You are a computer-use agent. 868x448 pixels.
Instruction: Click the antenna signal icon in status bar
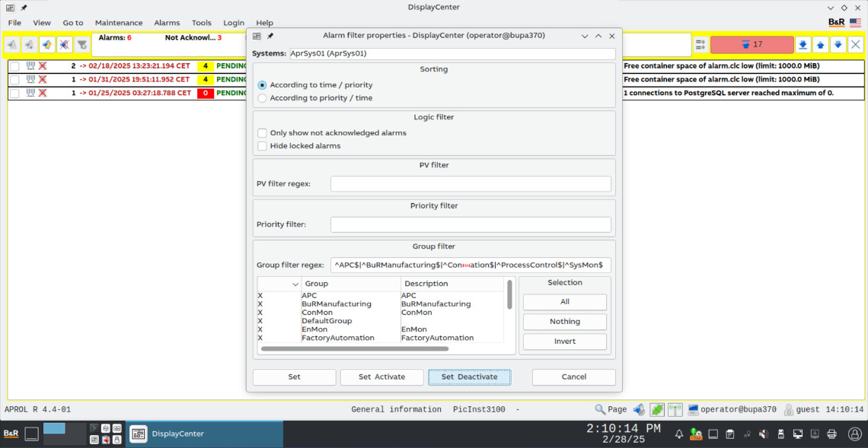(x=675, y=409)
